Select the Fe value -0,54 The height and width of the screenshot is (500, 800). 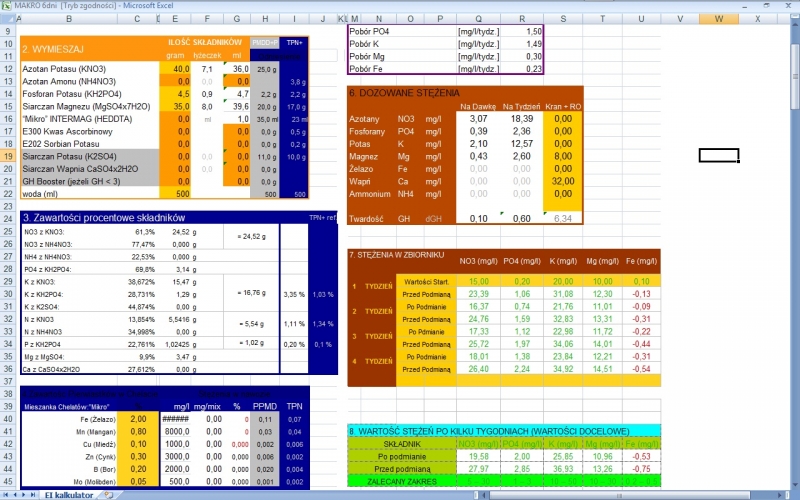click(641, 369)
